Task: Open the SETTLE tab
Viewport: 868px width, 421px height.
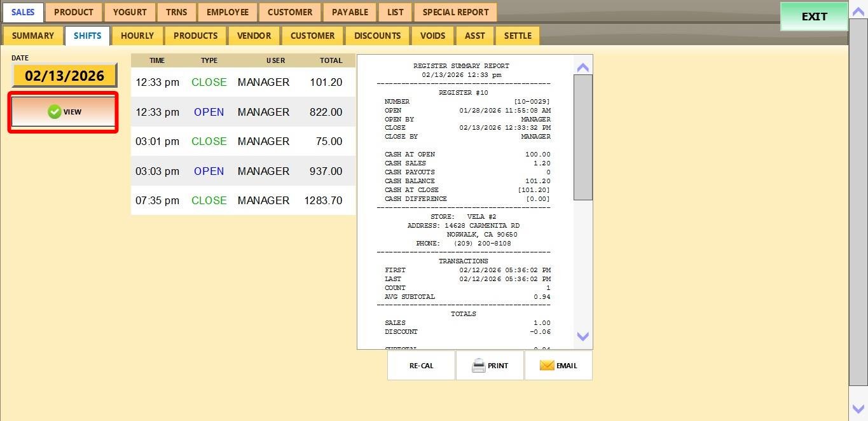Action: pos(518,36)
